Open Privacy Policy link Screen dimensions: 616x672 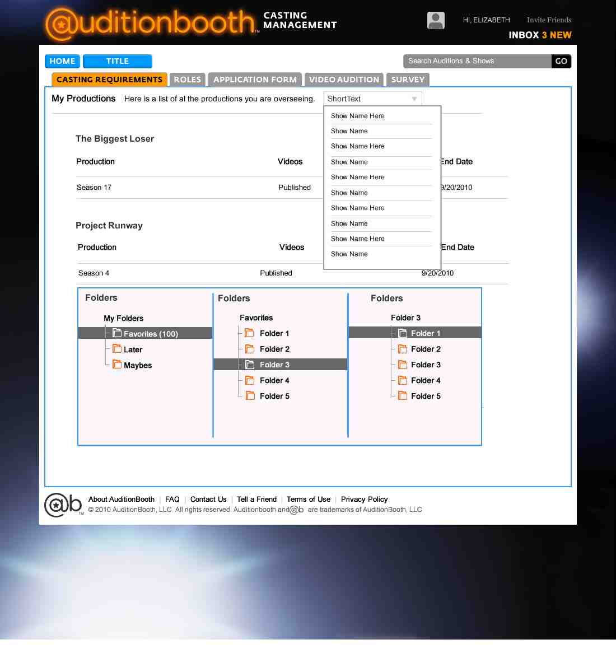point(364,499)
